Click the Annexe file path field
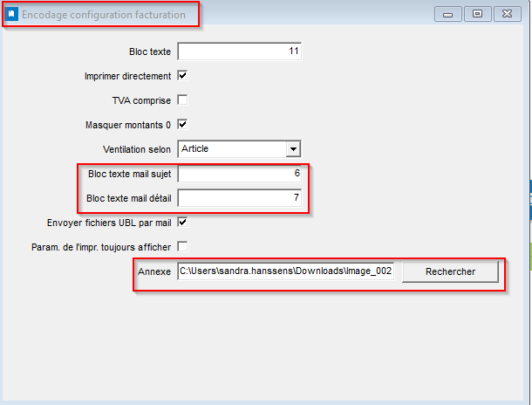Screen dimensions: 532x405 286,271
